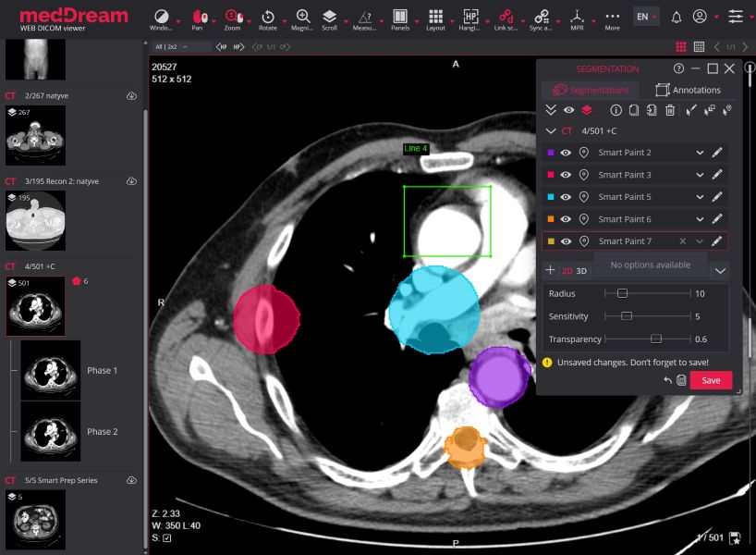Toggle the S checkbox in viewport
Image resolution: width=756 pixels, height=555 pixels.
pyautogui.click(x=167, y=538)
